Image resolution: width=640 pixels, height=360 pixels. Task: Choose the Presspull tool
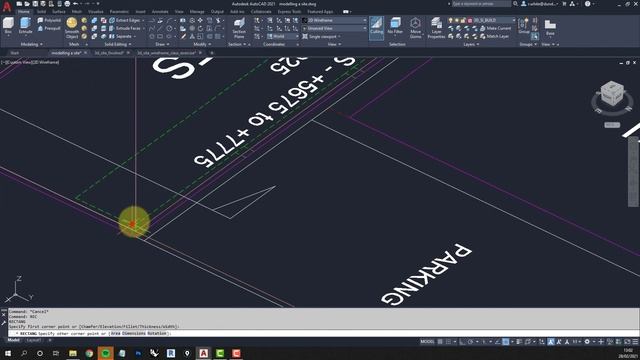tap(49, 28)
